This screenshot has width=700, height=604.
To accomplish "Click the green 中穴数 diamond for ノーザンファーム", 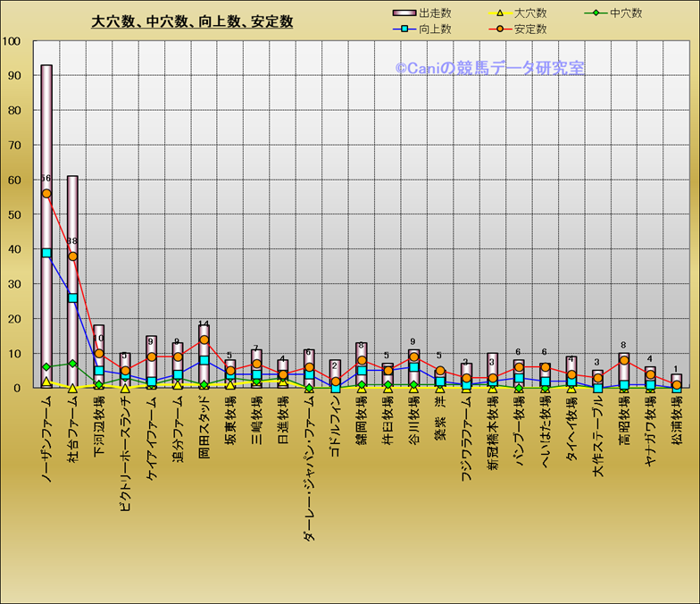I will [x=46, y=367].
